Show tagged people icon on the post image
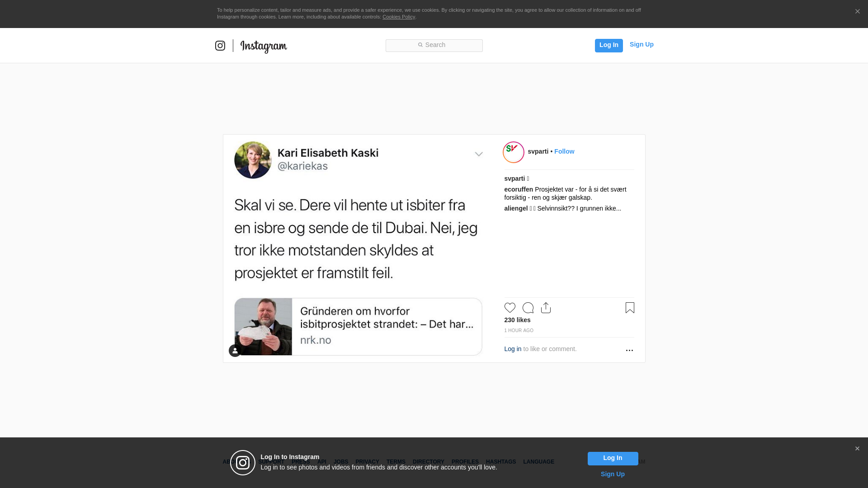This screenshot has height=488, width=868. 235,351
